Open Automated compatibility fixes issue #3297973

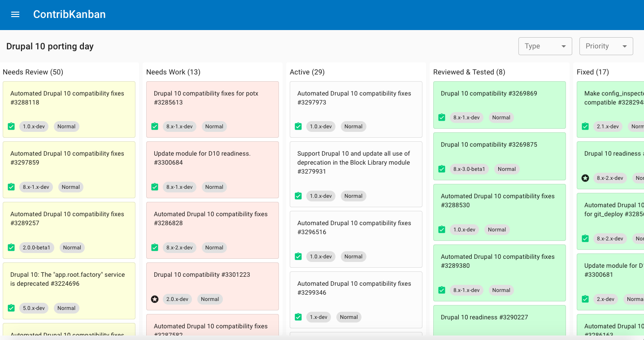[356, 109]
